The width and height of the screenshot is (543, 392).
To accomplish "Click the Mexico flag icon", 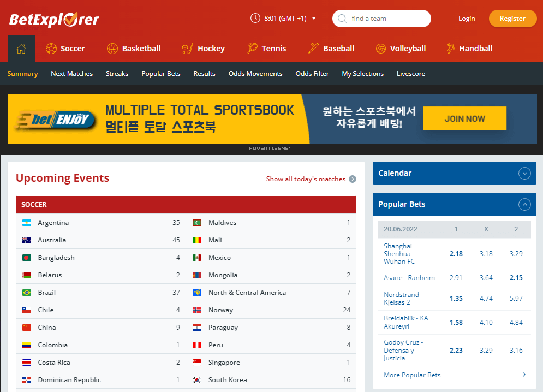I will tap(197, 258).
